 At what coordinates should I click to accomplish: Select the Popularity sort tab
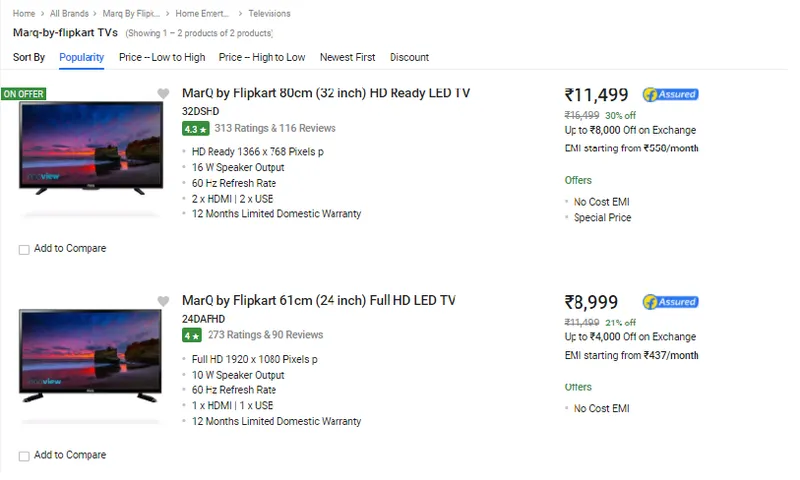pyautogui.click(x=81, y=58)
